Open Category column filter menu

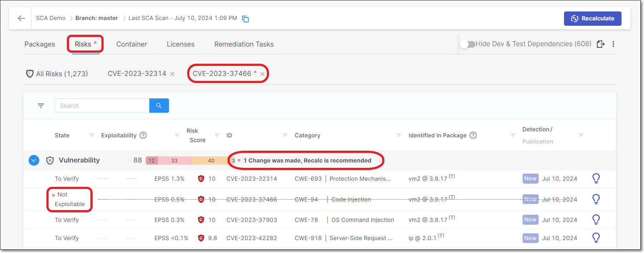pos(399,135)
